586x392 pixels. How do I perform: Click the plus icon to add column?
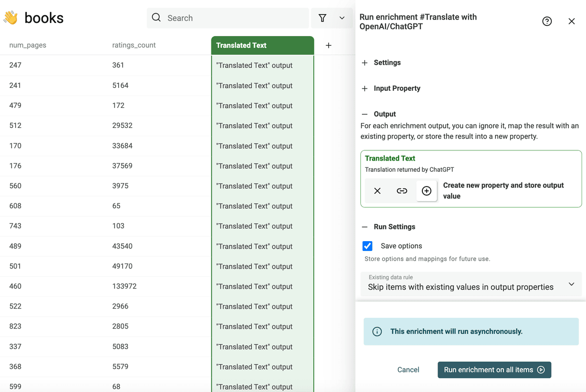(329, 45)
